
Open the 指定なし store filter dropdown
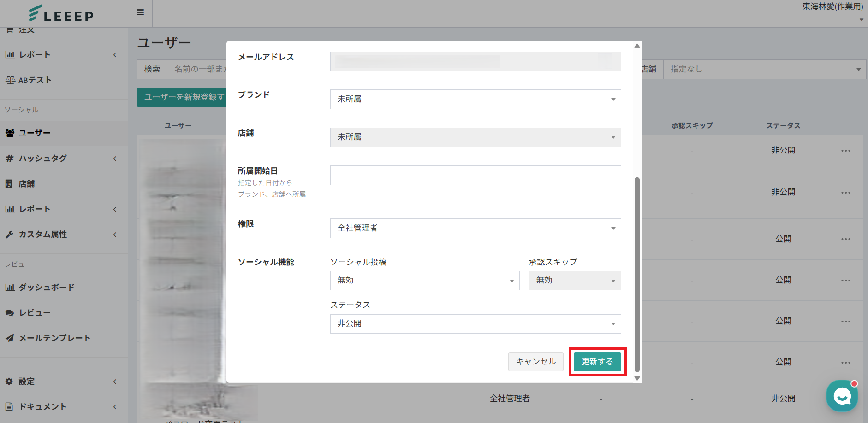tap(765, 69)
